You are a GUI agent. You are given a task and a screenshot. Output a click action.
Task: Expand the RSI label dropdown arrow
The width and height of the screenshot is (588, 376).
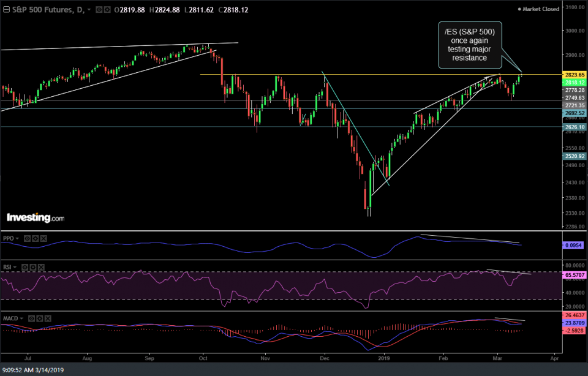pos(15,267)
